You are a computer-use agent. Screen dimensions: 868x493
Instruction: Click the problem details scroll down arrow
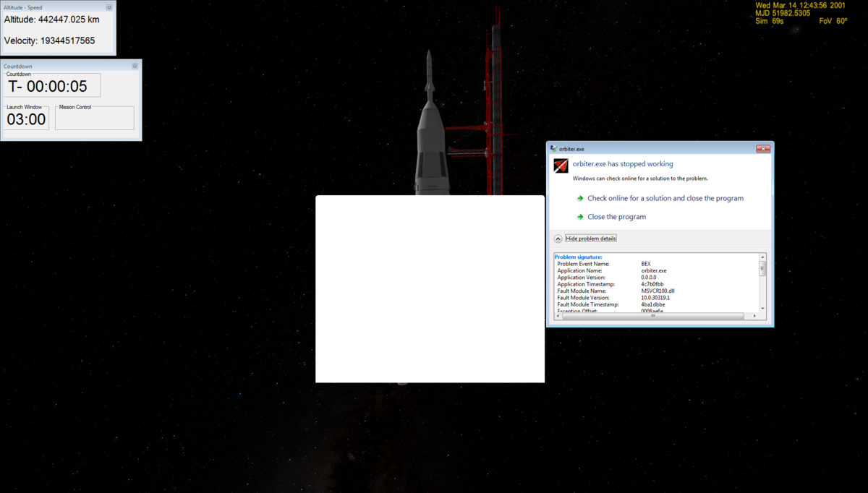tap(762, 309)
